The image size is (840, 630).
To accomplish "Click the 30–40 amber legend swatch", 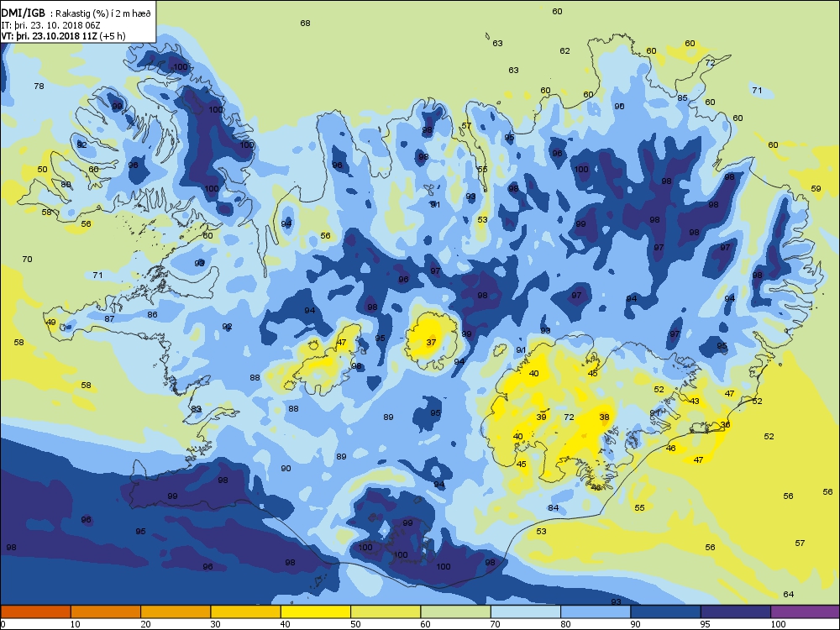I will tap(246, 612).
